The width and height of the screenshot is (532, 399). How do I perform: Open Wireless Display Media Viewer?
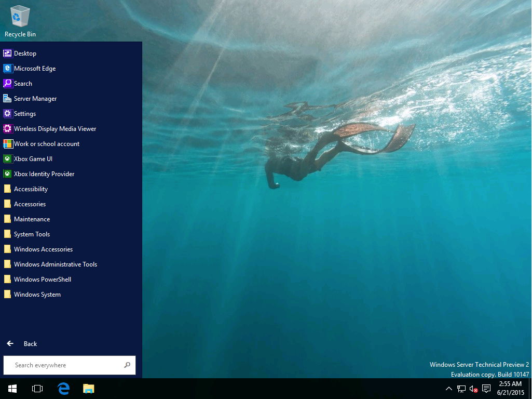[54, 129]
